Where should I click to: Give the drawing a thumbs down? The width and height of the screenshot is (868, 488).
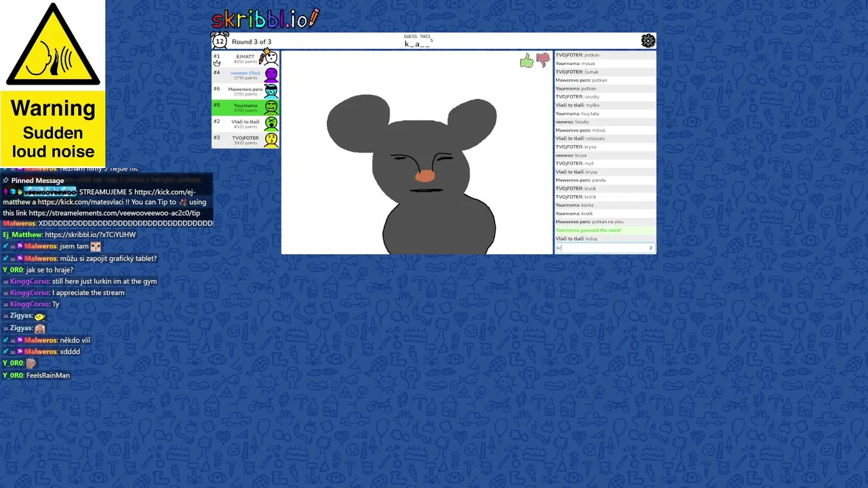click(543, 60)
